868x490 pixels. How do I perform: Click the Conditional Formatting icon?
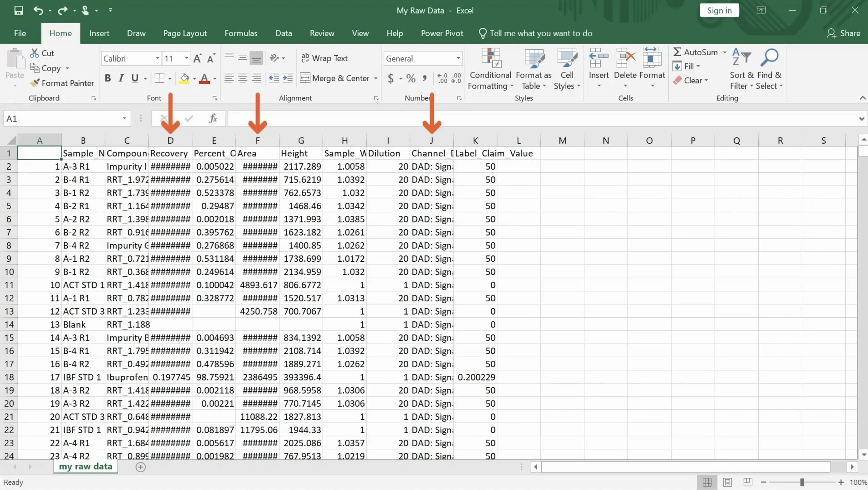[491, 58]
